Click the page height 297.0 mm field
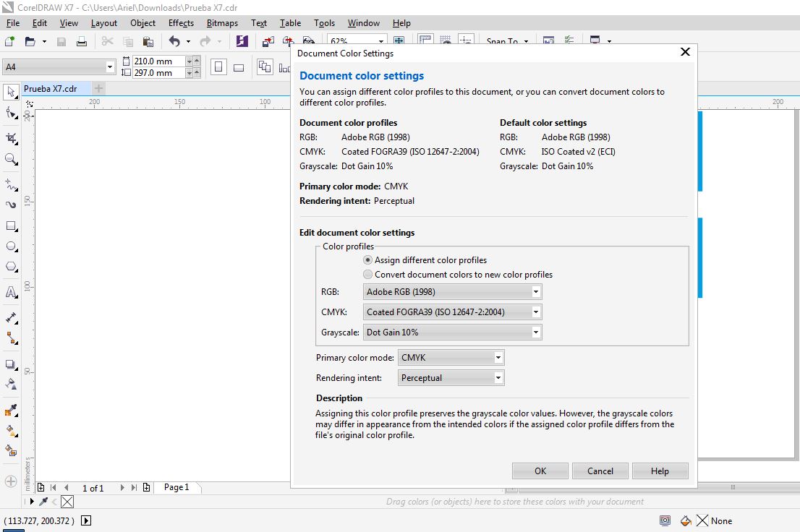Image resolution: width=800 pixels, height=532 pixels. pos(158,73)
